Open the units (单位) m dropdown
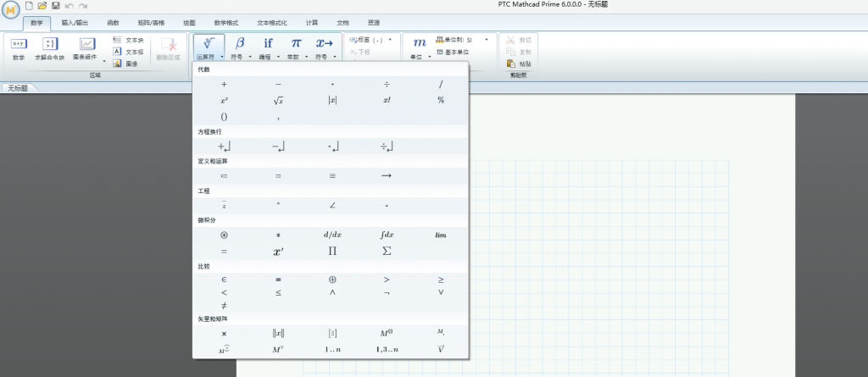 tap(420, 49)
